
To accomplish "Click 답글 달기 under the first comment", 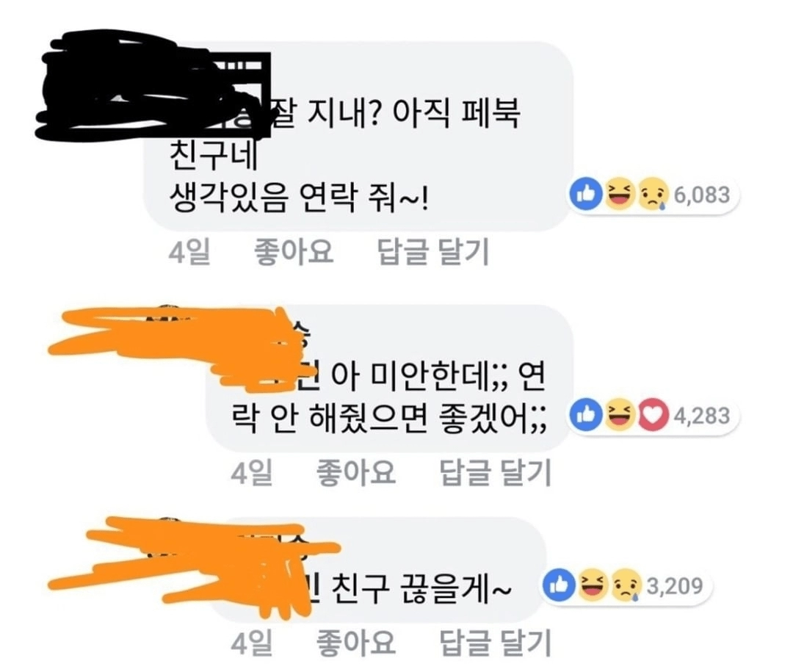I will pos(433,251).
